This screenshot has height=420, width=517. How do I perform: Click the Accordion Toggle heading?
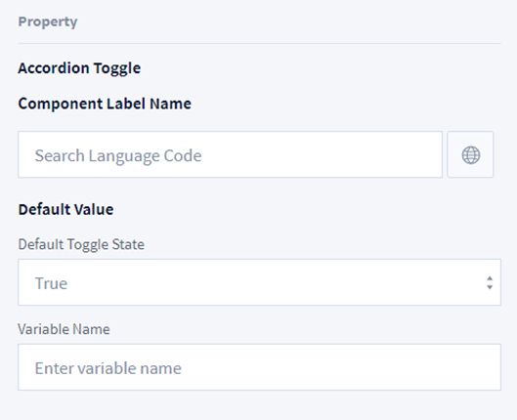(79, 68)
